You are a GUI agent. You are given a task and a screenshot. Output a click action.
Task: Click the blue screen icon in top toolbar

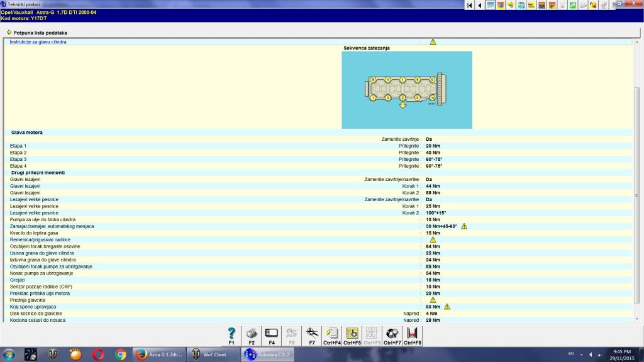pos(490,5)
